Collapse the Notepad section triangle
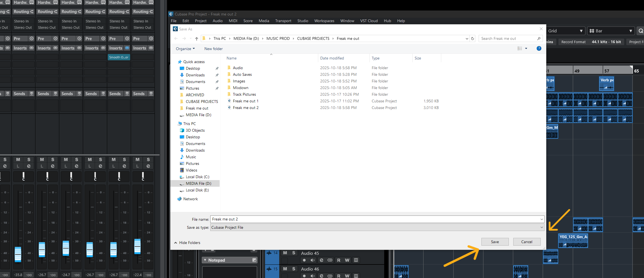The image size is (644, 278). click(205, 260)
